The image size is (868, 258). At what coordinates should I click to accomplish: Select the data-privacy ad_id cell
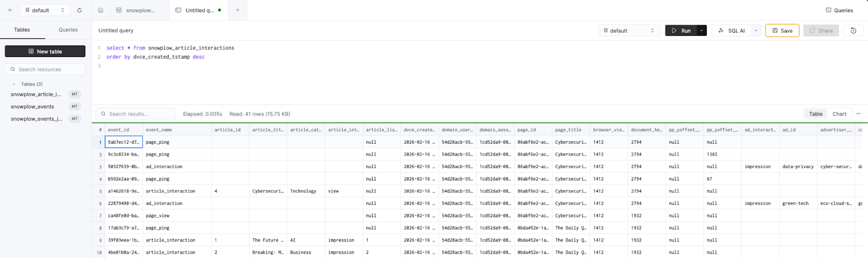tap(798, 166)
